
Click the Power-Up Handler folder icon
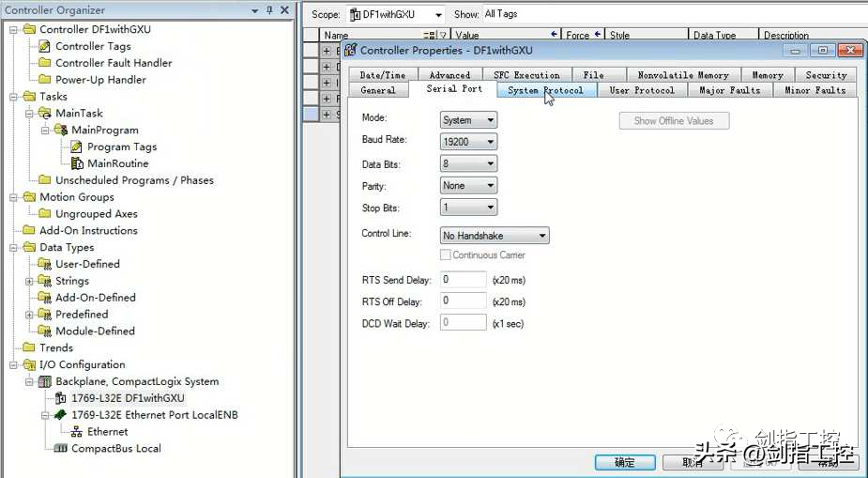coord(45,80)
